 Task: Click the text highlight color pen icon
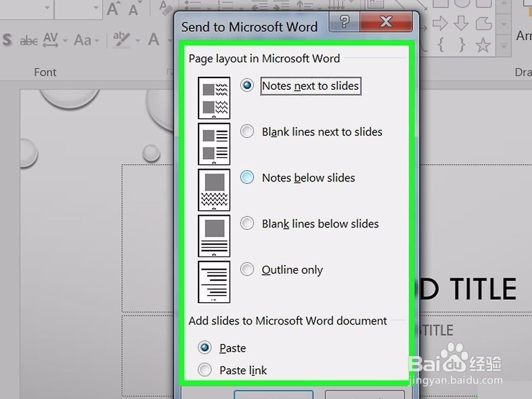121,40
